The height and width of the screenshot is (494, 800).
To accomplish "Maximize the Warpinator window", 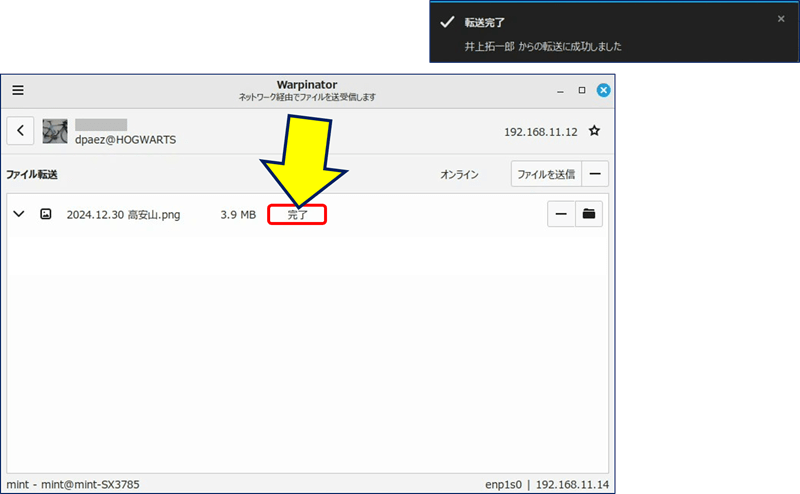I will [582, 90].
